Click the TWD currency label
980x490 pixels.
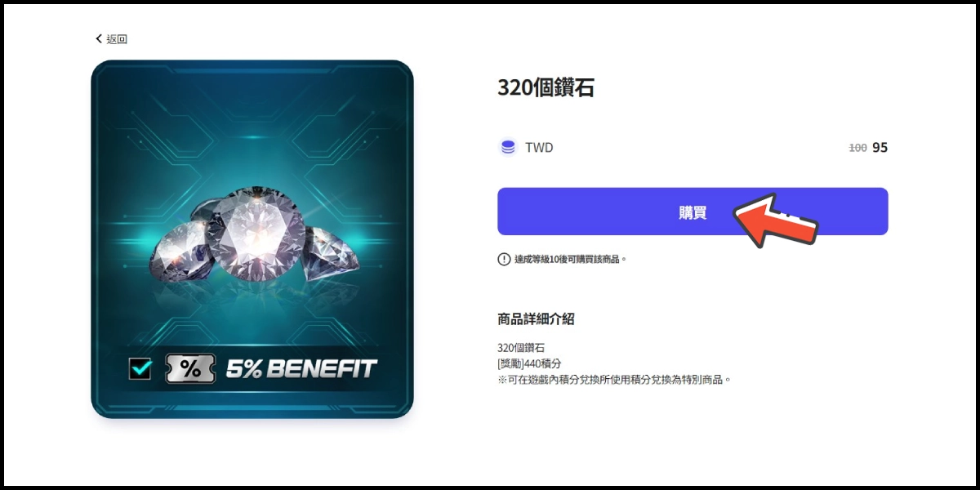tap(539, 148)
